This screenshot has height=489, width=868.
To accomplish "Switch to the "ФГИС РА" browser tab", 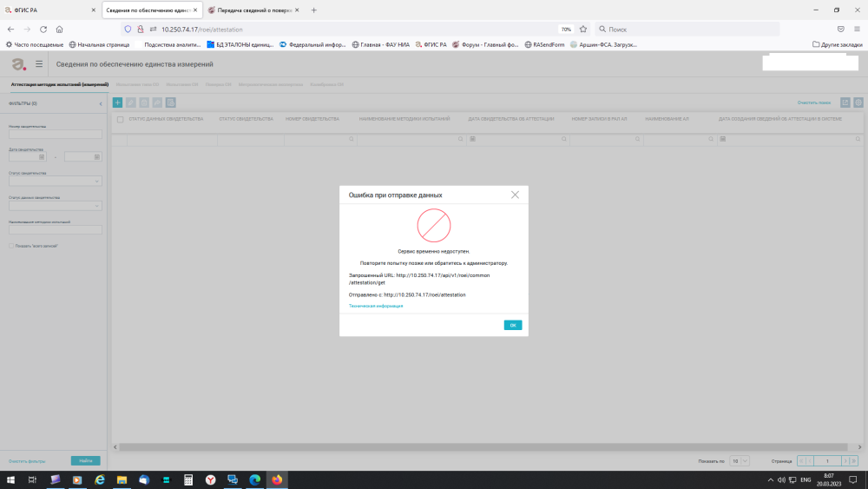I will [x=49, y=10].
